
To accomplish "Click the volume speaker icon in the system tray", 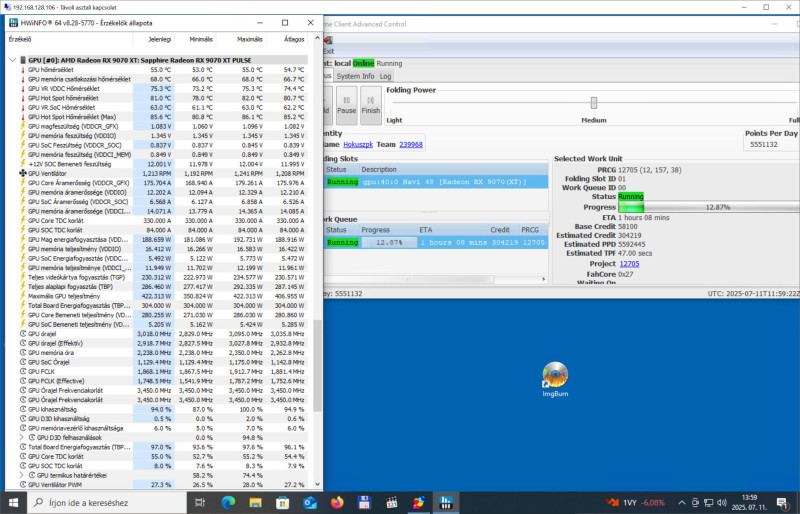I will (721, 503).
